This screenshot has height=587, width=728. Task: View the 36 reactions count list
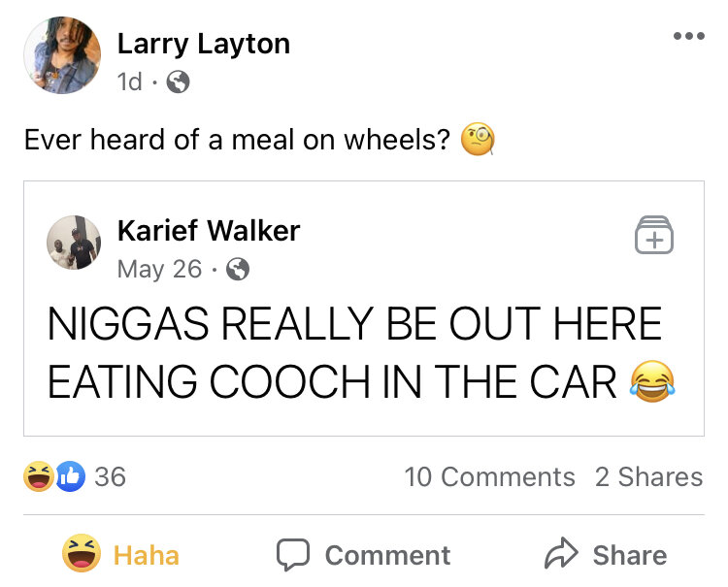tap(110, 476)
